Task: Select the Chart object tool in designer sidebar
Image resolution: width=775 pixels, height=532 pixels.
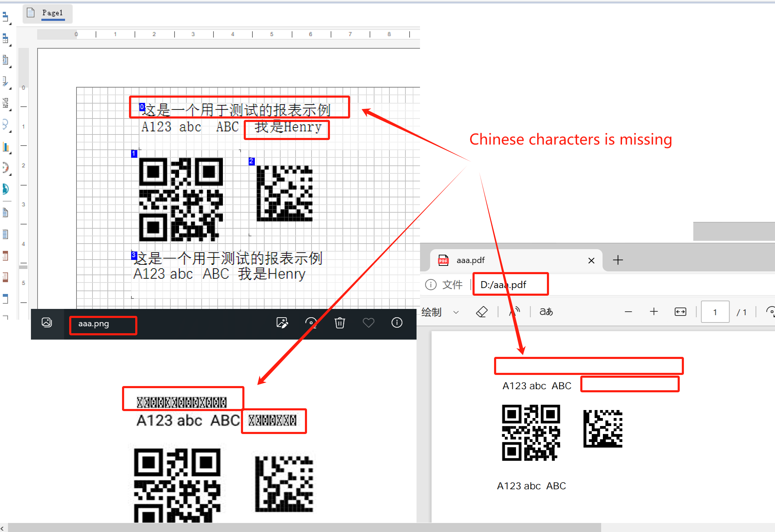Action: pyautogui.click(x=5, y=146)
